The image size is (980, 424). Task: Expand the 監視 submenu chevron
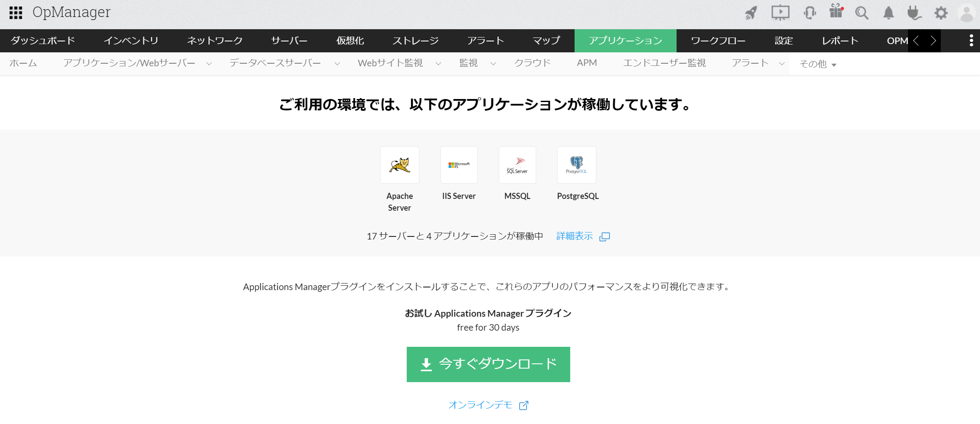pos(493,64)
